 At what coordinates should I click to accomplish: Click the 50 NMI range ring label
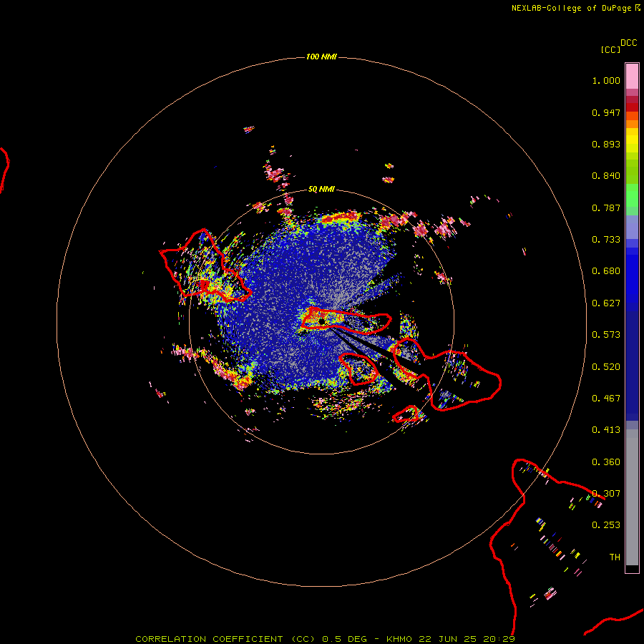click(x=321, y=189)
